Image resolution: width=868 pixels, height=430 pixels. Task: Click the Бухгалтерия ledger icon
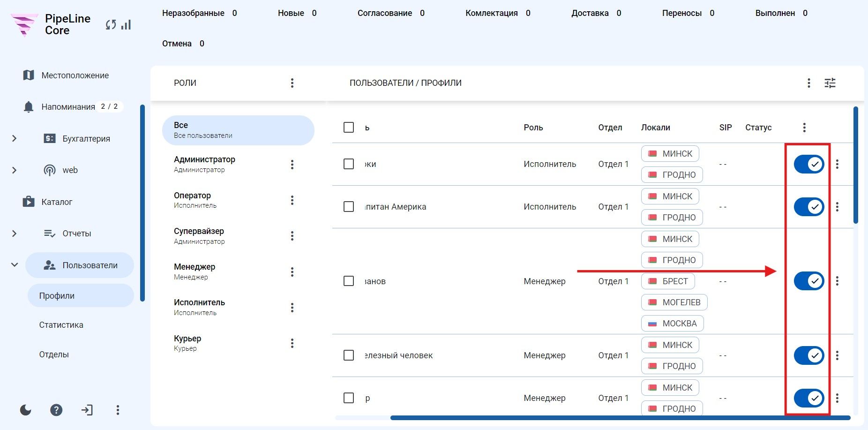point(50,138)
